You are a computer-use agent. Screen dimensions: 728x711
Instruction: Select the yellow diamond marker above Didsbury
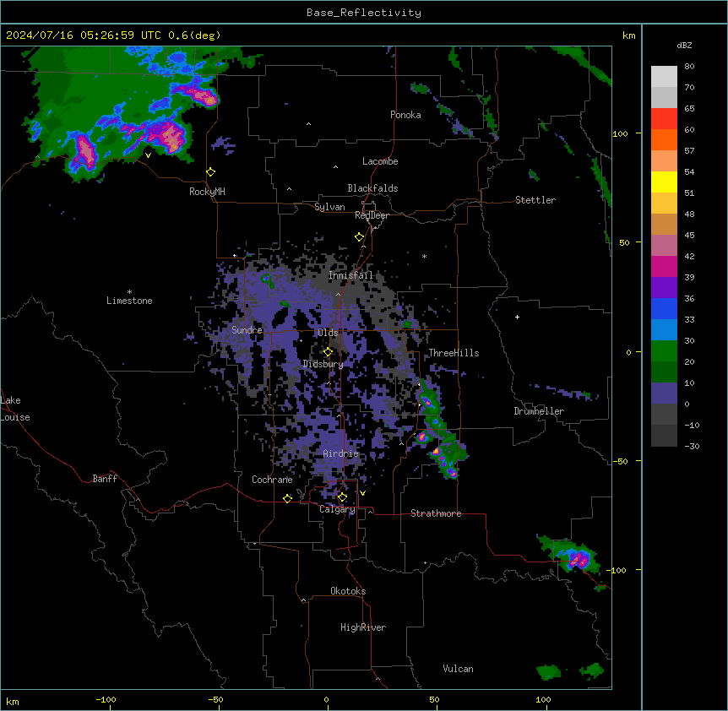coord(328,352)
